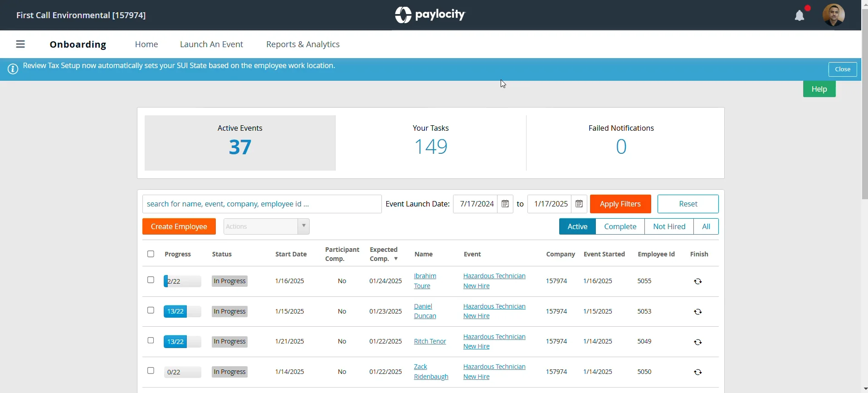Go to Home menu item
Screen dimensions: 868x393
pyautogui.click(x=146, y=44)
